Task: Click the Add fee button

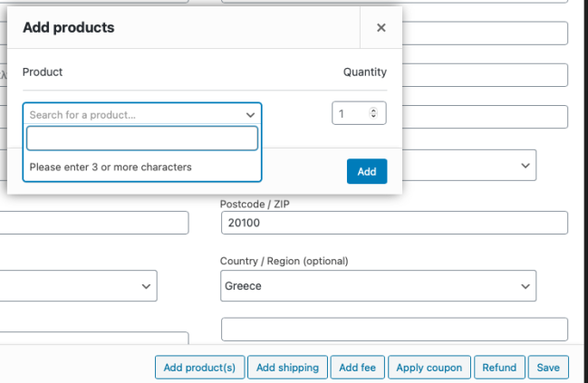Action: pos(359,368)
